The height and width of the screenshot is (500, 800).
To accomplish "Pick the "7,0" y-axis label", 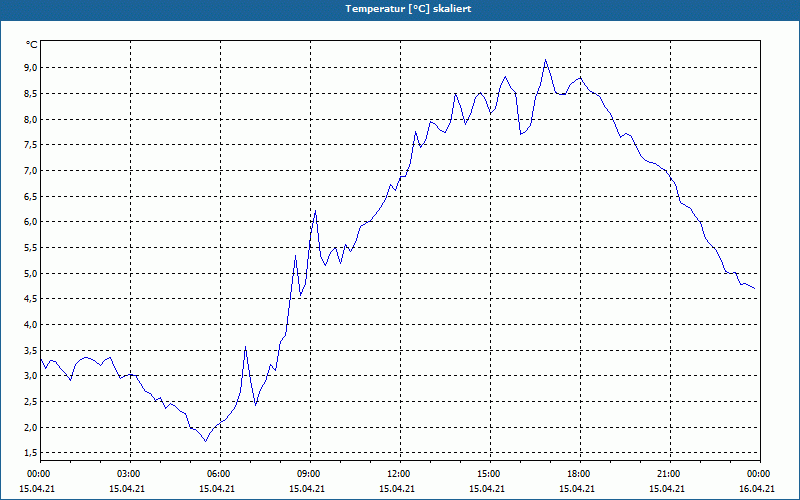I will coord(31,170).
